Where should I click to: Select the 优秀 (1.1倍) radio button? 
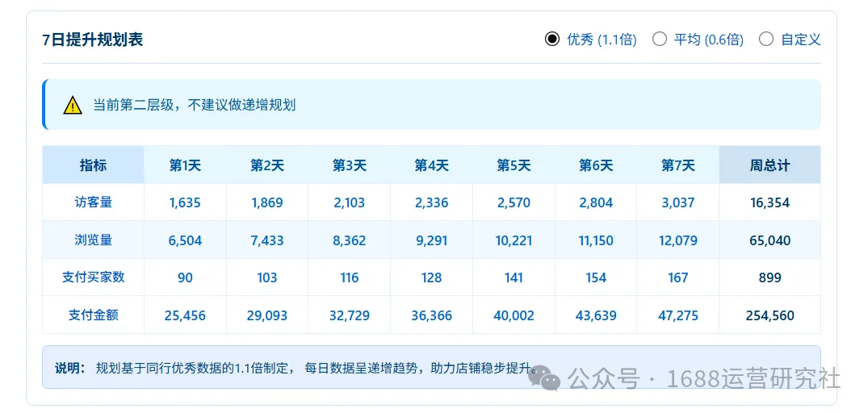pyautogui.click(x=552, y=40)
